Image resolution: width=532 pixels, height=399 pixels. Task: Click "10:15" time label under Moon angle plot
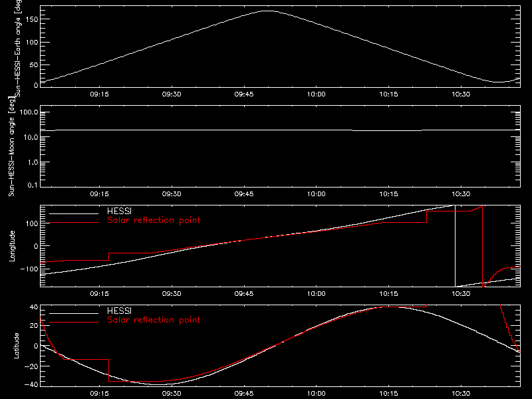tap(388, 194)
